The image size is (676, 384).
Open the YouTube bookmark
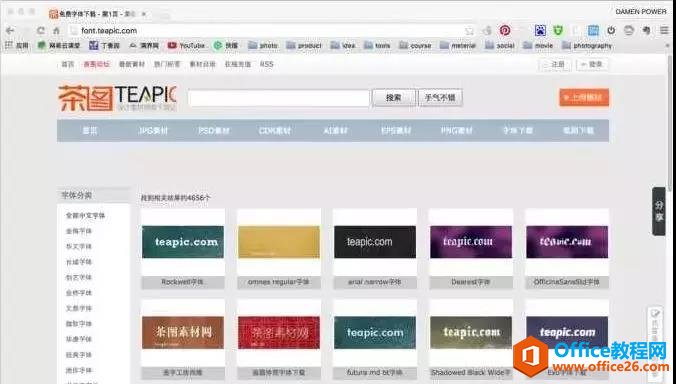tap(186, 45)
